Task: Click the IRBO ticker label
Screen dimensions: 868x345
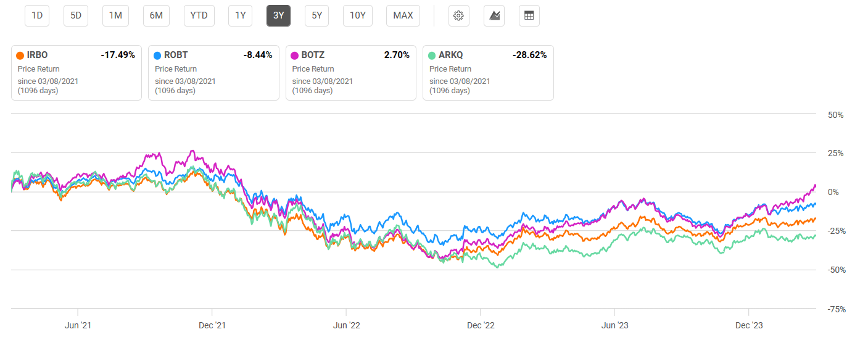Action: [37, 55]
